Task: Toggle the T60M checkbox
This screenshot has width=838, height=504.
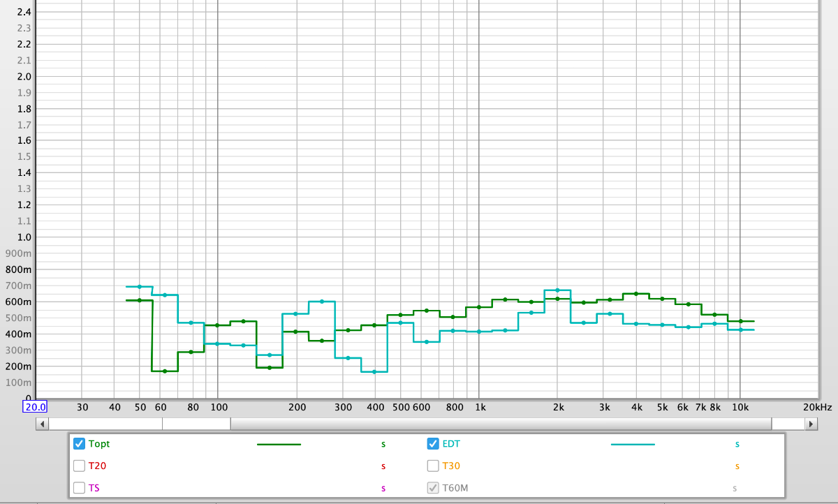Action: coord(433,488)
